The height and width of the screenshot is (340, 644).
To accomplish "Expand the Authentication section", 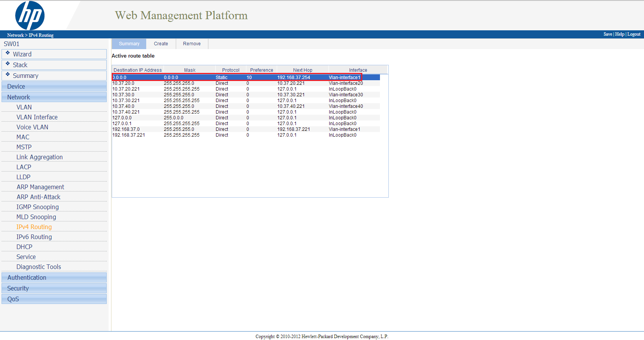I will (27, 277).
